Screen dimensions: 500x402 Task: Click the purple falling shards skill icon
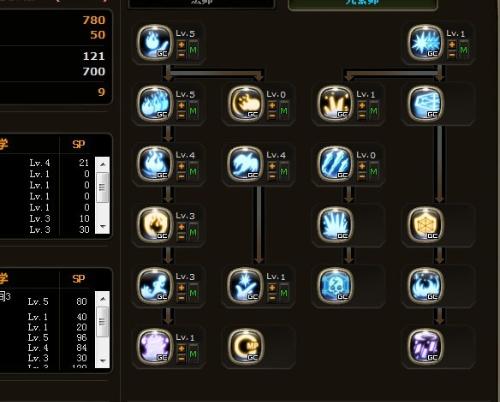pos(425,346)
